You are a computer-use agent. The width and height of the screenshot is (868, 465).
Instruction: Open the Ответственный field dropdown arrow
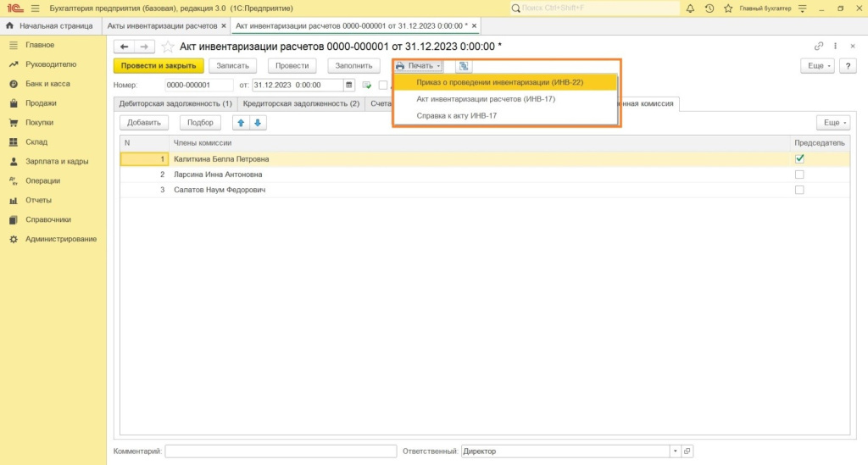coord(675,451)
